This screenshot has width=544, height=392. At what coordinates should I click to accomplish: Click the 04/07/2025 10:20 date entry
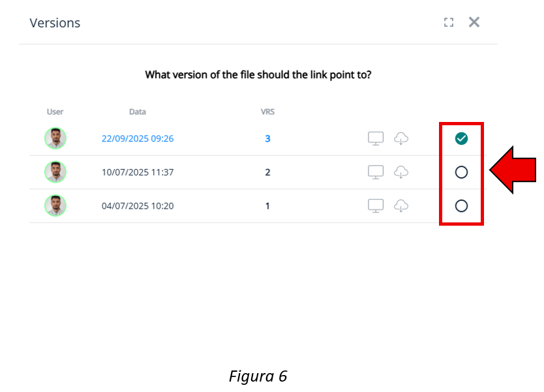138,206
